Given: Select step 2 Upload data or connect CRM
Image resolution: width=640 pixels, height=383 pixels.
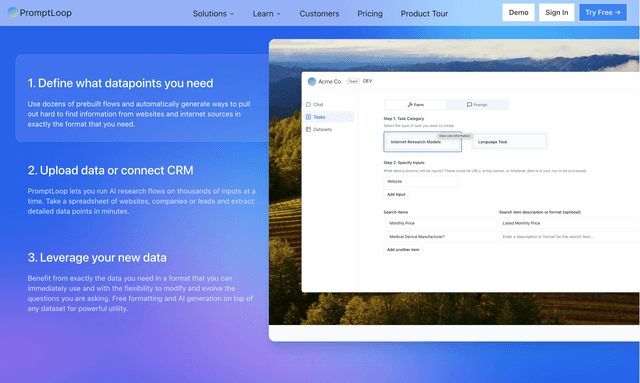Looking at the screenshot, I should click(x=142, y=190).
